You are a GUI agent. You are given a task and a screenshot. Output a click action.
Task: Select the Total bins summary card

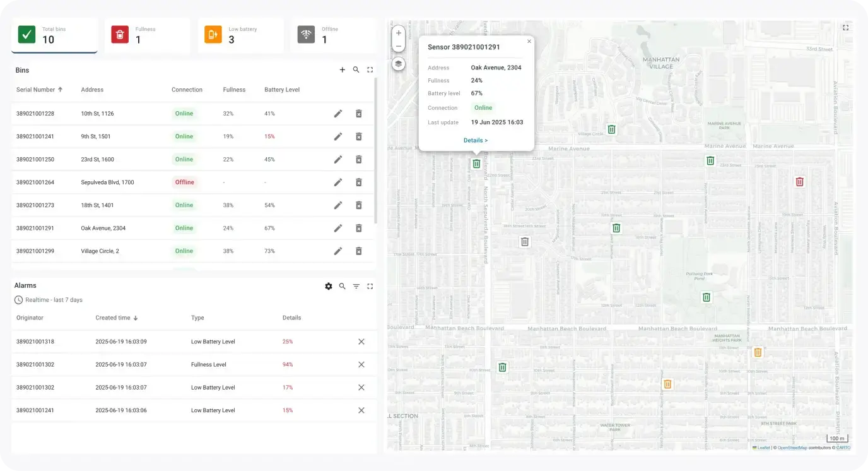pyautogui.click(x=54, y=35)
